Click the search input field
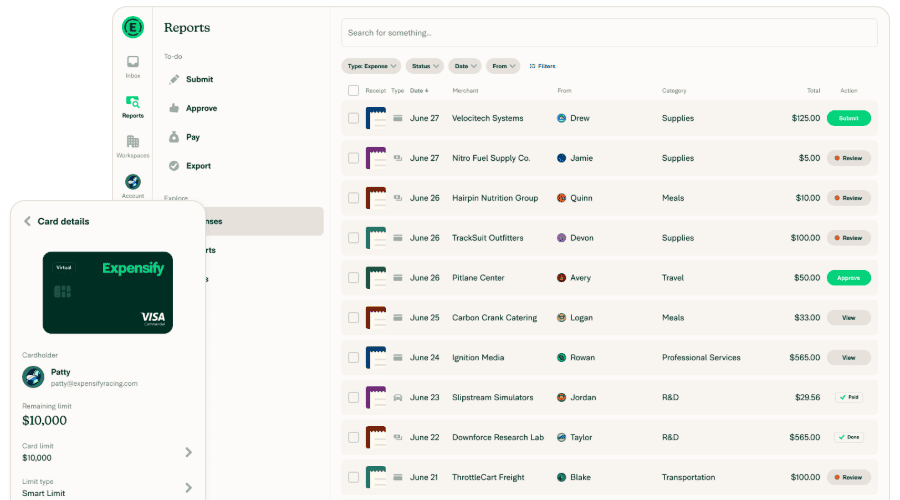Viewport: 900px width, 500px height. [x=608, y=33]
